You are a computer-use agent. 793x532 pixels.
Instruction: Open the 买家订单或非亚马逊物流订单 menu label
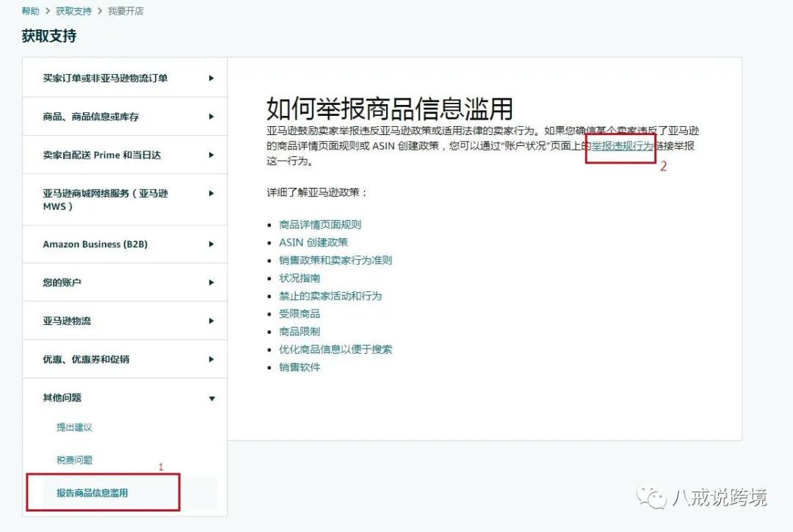(x=105, y=79)
